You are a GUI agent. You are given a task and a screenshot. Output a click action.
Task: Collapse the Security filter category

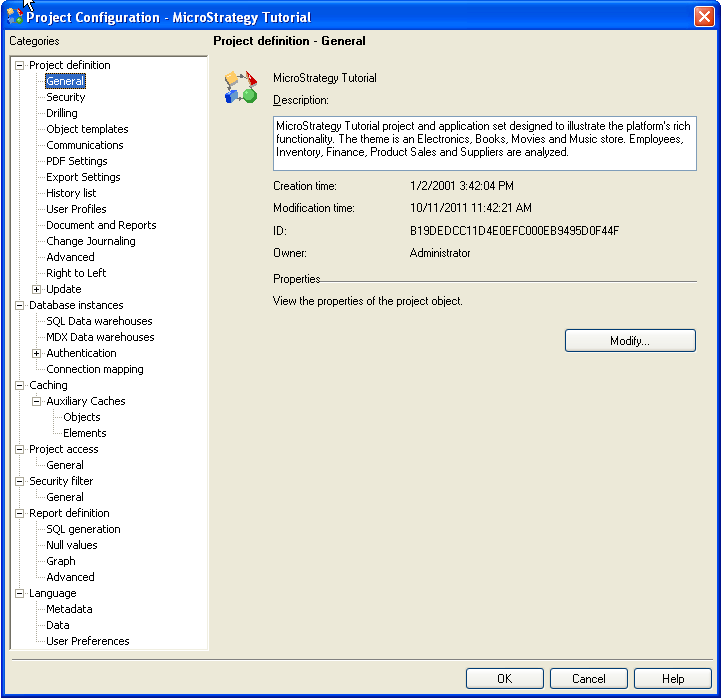coord(19,481)
